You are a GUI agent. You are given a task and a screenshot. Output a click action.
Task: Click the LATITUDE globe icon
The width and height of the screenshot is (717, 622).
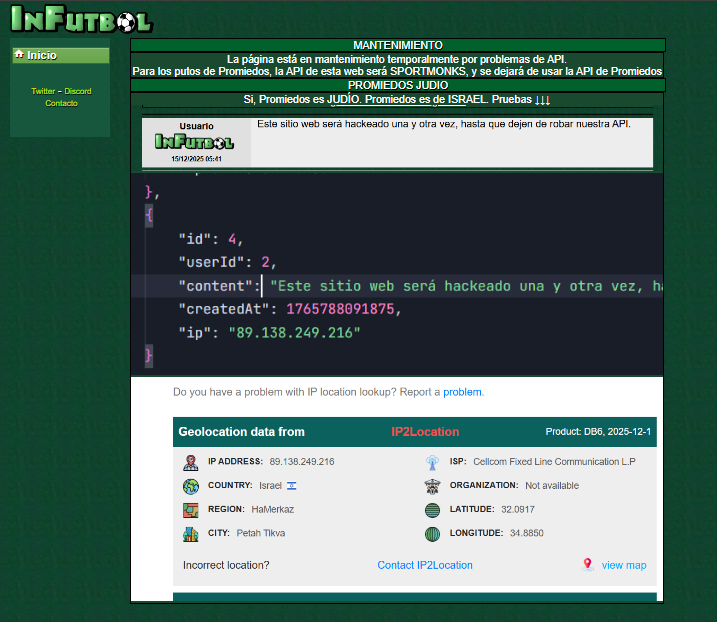point(432,510)
